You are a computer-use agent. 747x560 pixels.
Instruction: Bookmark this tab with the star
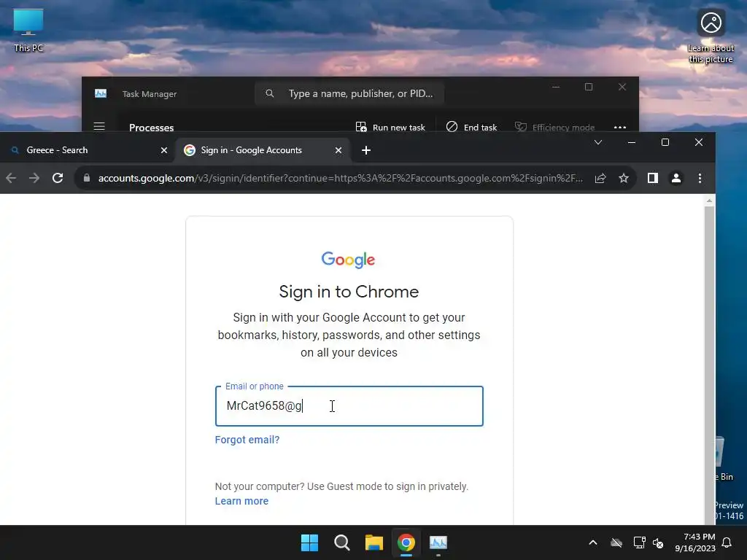[x=624, y=178]
